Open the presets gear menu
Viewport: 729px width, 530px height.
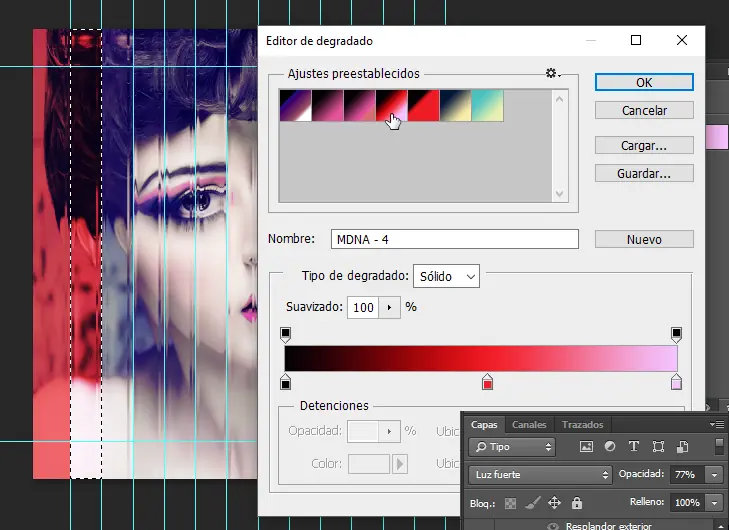552,73
